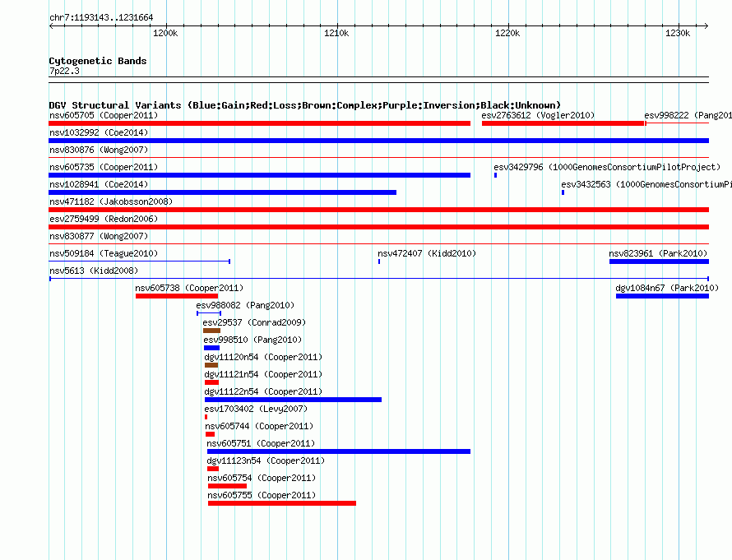Click the nsv605744 red bar
The width and height of the screenshot is (732, 560).
pos(210,434)
